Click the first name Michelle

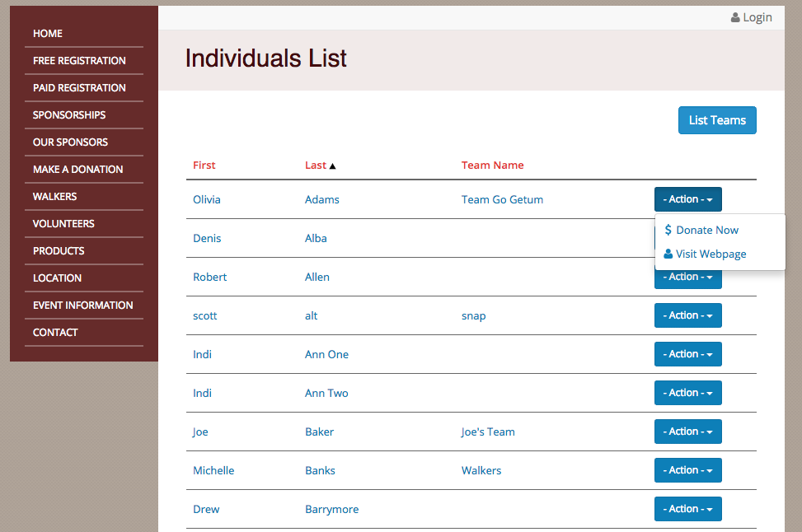pos(213,471)
